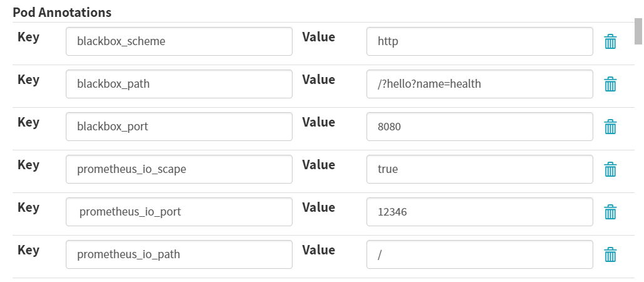
Task: Remove the blackbox_port annotation via trash icon
Action: coord(610,127)
